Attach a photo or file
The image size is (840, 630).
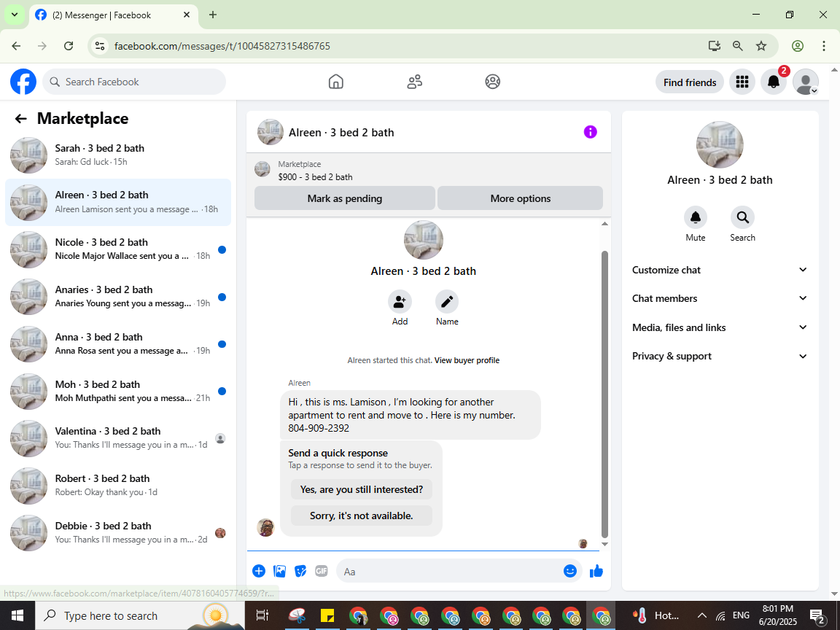pyautogui.click(x=280, y=571)
